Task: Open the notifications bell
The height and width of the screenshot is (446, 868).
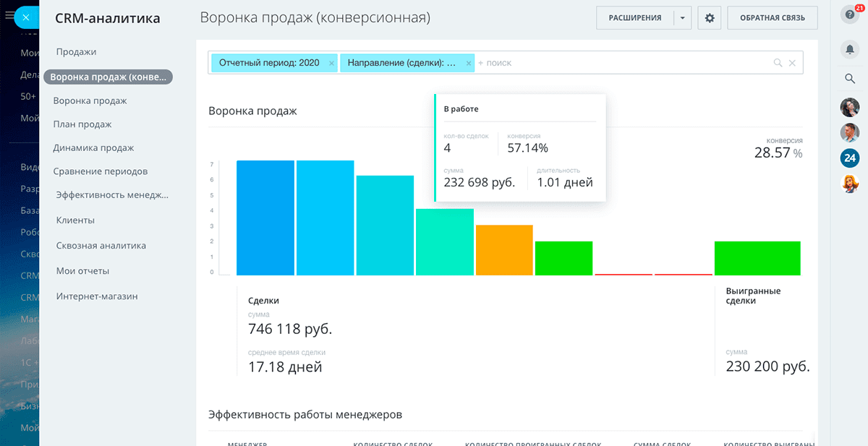Action: coord(850,48)
